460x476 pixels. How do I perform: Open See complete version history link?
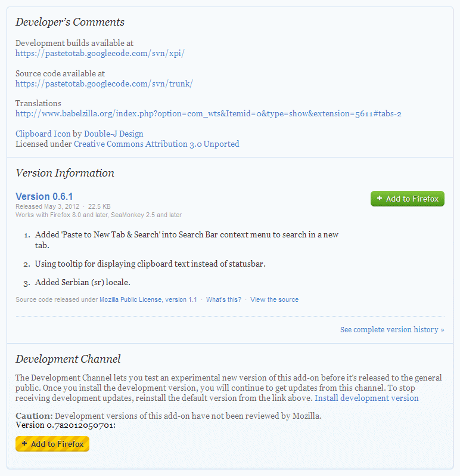coord(392,330)
